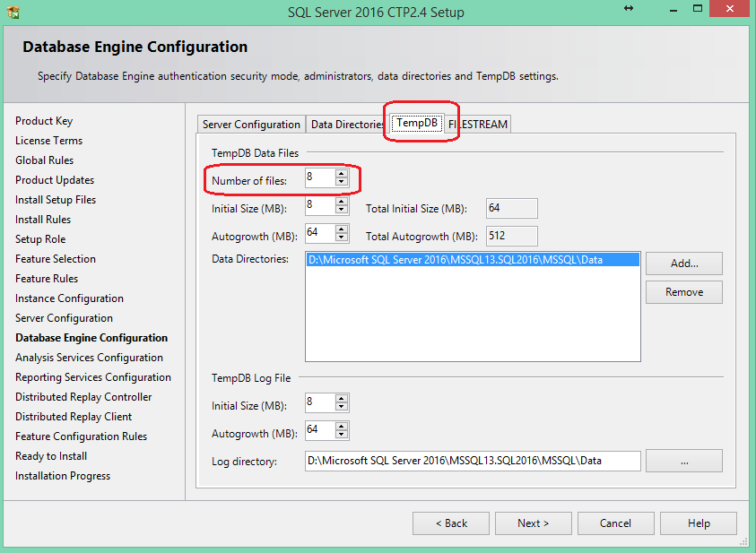Click Installation Progress step
Image resolution: width=756 pixels, height=553 pixels.
[63, 477]
